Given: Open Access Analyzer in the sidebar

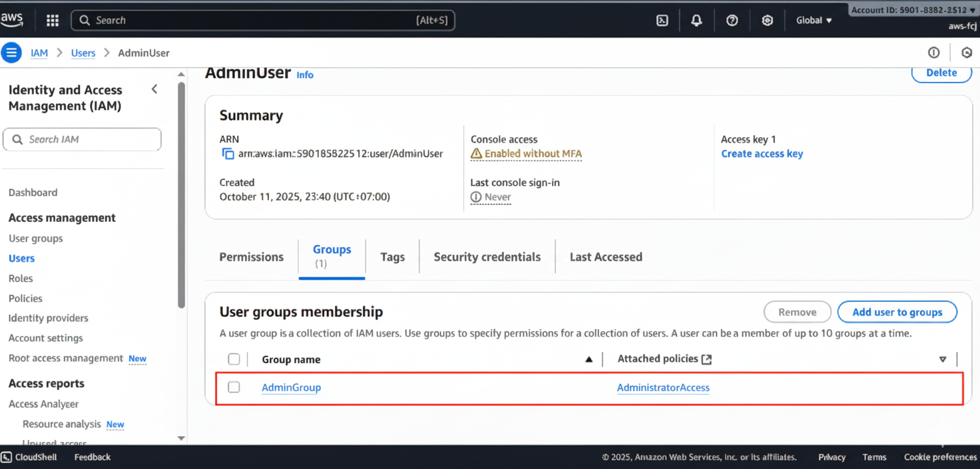Looking at the screenshot, I should pos(44,404).
